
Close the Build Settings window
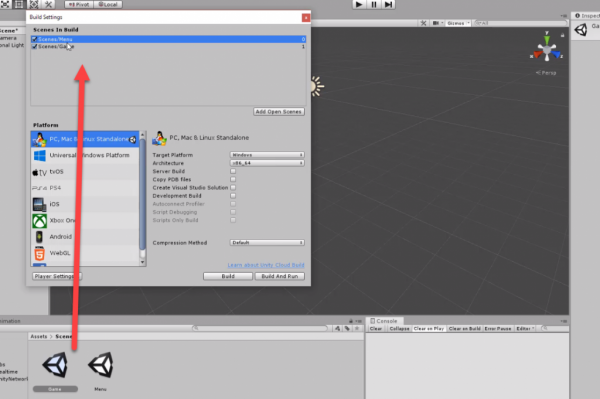coord(306,18)
